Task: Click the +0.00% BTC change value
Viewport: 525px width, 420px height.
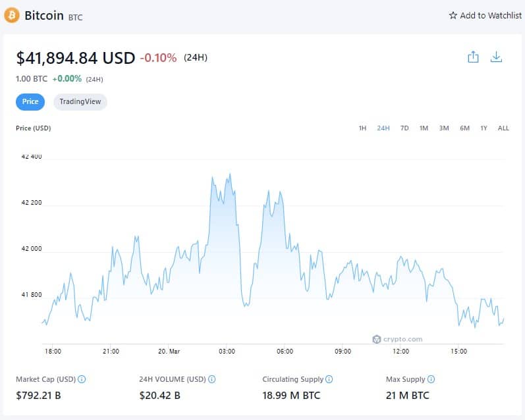Action: pyautogui.click(x=67, y=79)
